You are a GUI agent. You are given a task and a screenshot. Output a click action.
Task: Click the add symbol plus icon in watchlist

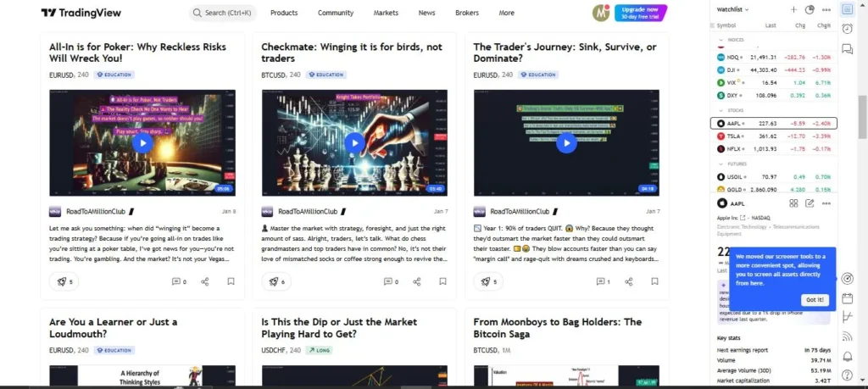tap(793, 9)
